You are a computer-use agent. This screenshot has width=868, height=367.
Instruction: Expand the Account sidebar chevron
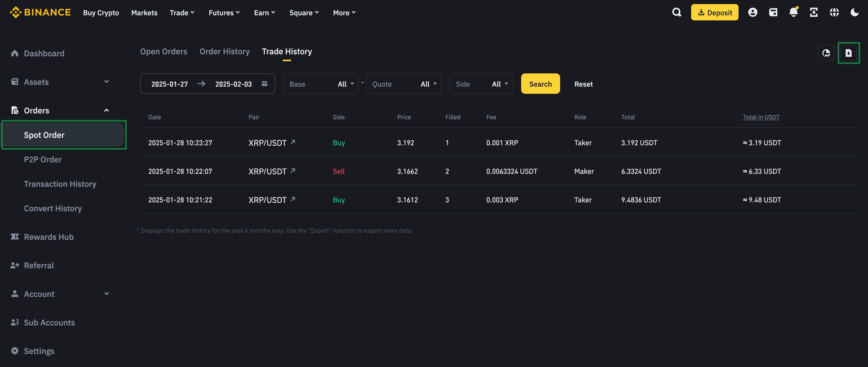coord(107,294)
